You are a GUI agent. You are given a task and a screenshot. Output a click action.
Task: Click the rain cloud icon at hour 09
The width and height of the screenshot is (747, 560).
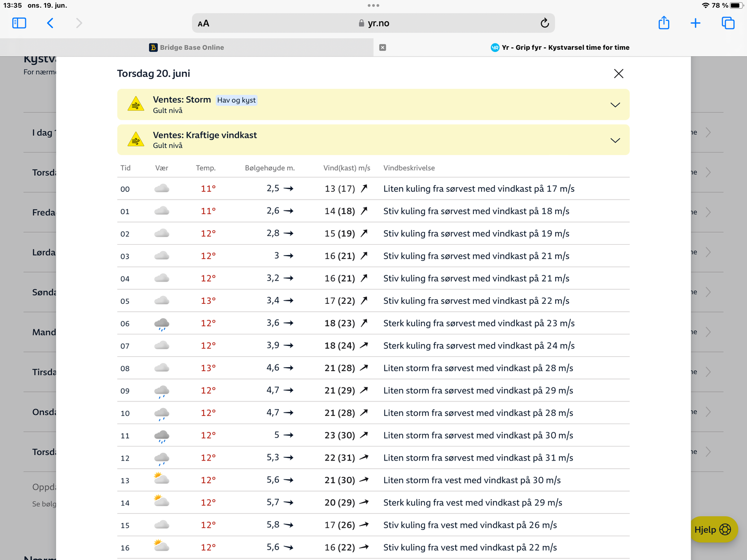click(162, 391)
